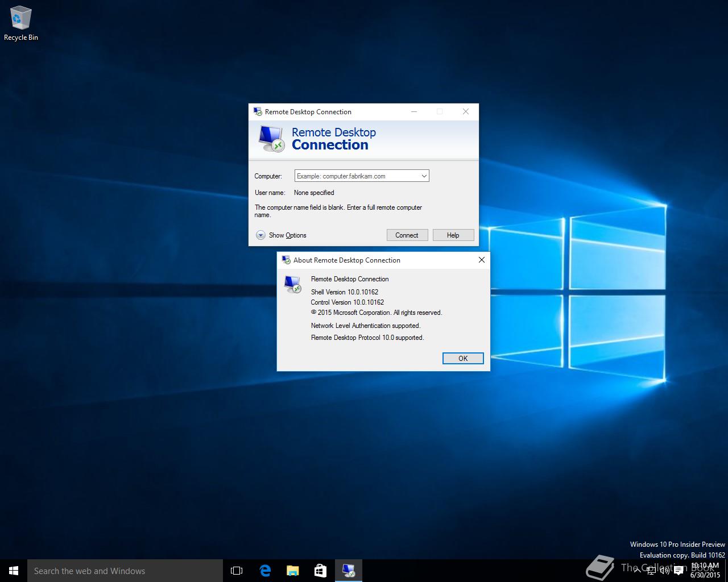Open the Windows Start menu

click(x=14, y=571)
